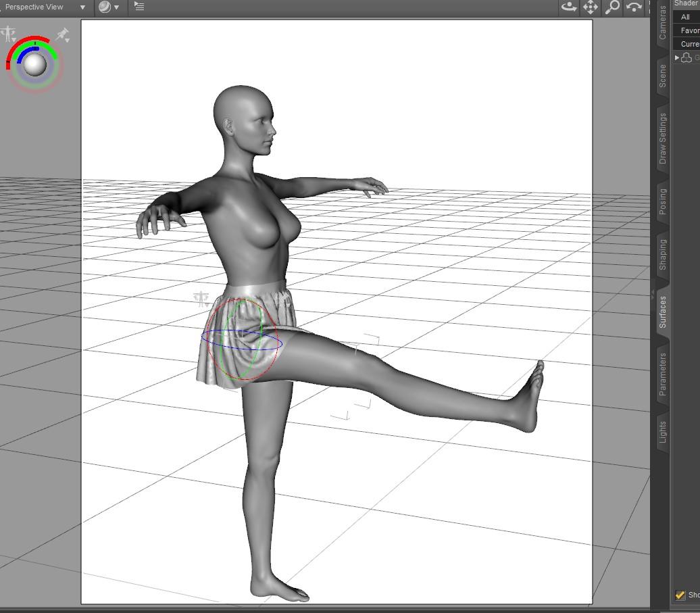Toggle the Show checkbox at panel bottom
This screenshot has width=700, height=613.
(x=680, y=595)
